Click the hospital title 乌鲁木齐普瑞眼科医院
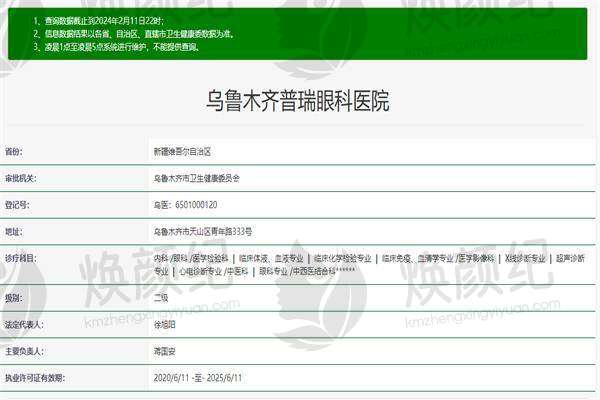Screen dimensions: 600x400 click(x=298, y=101)
